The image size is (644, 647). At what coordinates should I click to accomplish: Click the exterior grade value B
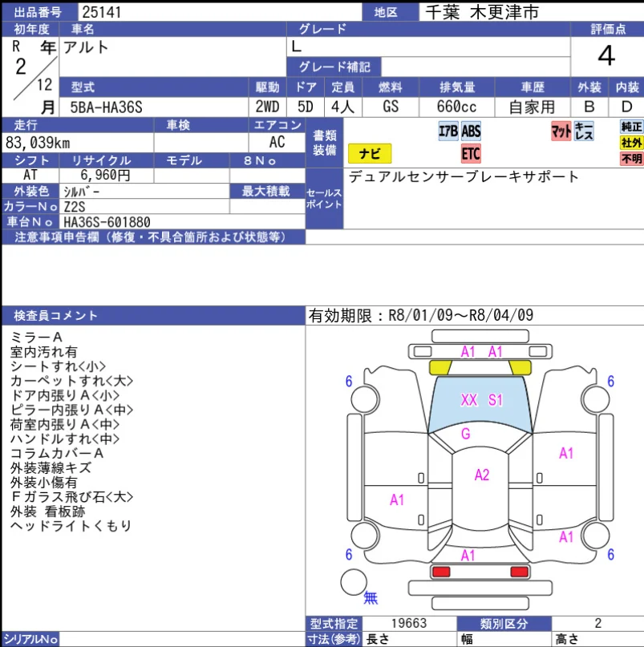589,107
